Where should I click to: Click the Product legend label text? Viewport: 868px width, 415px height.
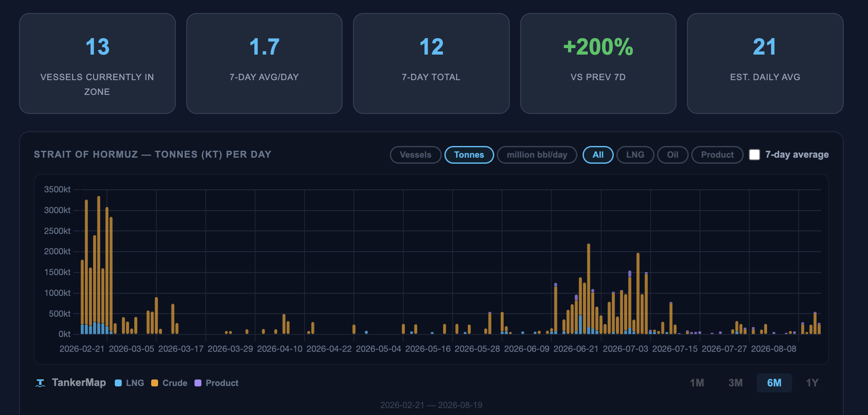[222, 383]
